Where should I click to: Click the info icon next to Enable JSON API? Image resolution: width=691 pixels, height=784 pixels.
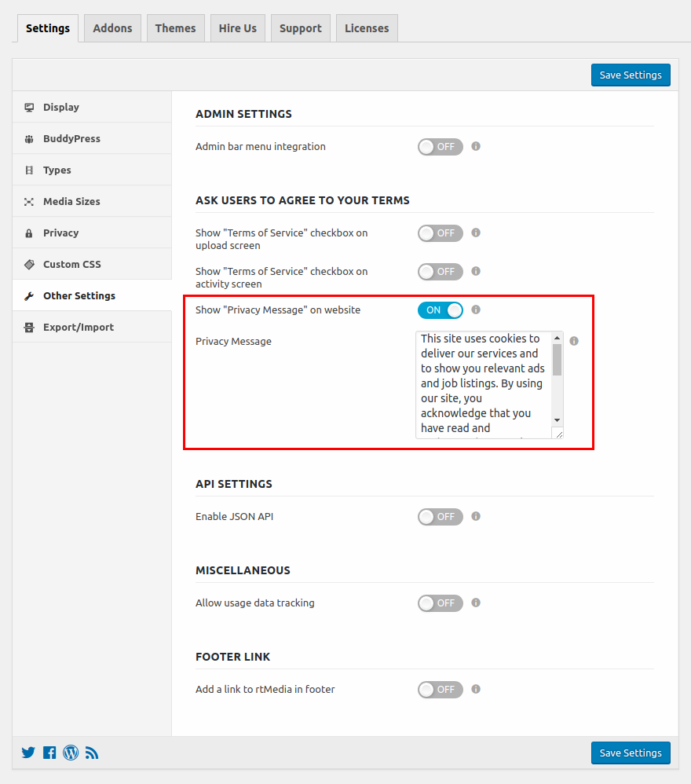coord(476,516)
